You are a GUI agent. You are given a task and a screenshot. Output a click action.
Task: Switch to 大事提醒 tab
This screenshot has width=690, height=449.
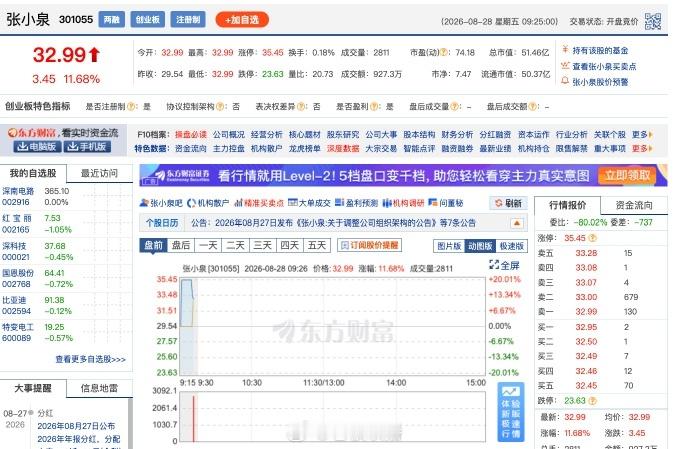(x=33, y=388)
